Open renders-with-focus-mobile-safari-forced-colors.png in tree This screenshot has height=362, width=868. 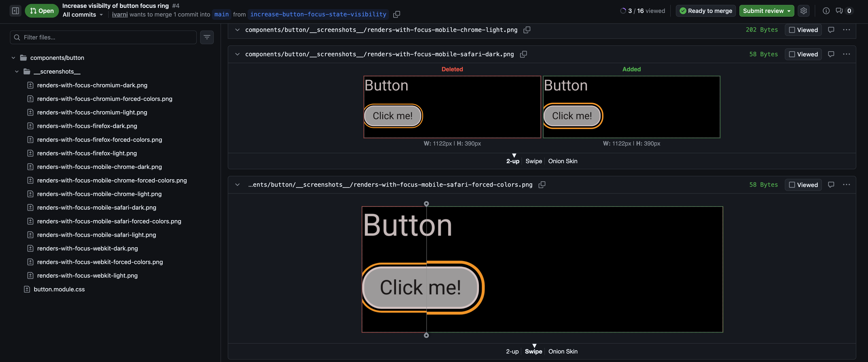click(109, 221)
